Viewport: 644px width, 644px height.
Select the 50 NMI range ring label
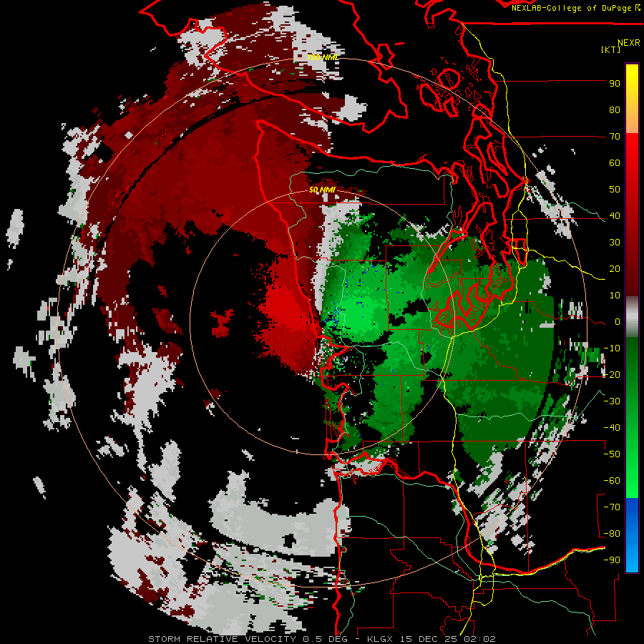click(x=322, y=190)
